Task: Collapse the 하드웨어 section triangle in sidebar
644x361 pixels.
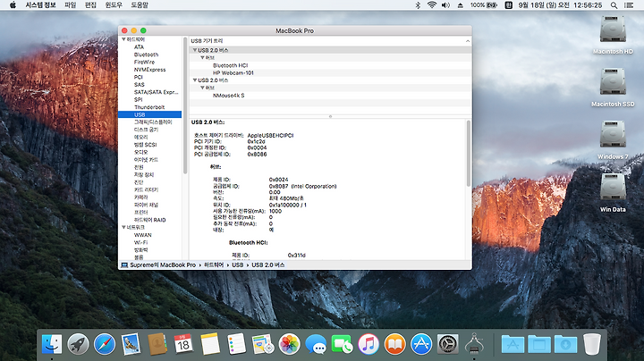Action: (123, 39)
